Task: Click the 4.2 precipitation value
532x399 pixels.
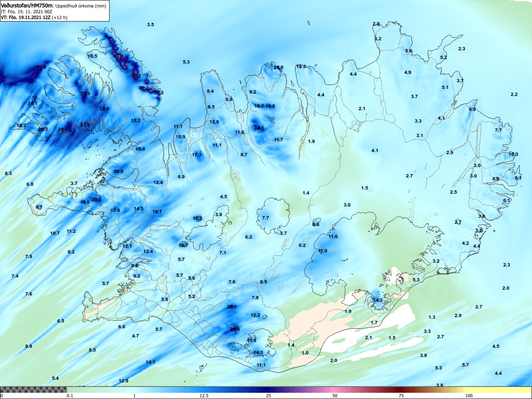Action: click(x=465, y=244)
